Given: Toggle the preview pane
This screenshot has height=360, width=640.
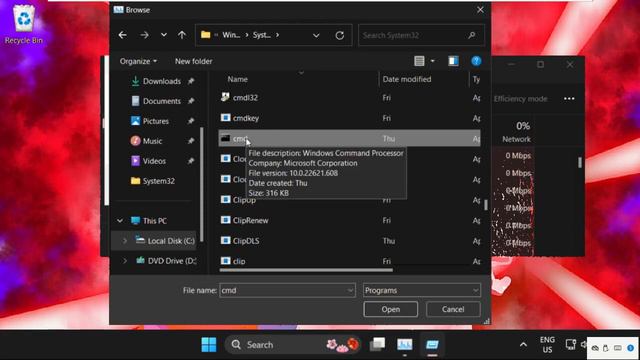Looking at the screenshot, I should (453, 61).
